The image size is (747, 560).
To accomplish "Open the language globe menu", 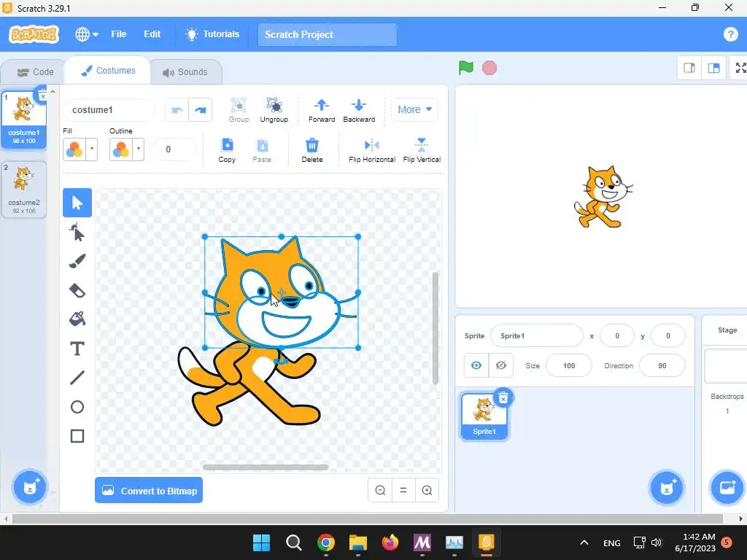I will [x=87, y=34].
